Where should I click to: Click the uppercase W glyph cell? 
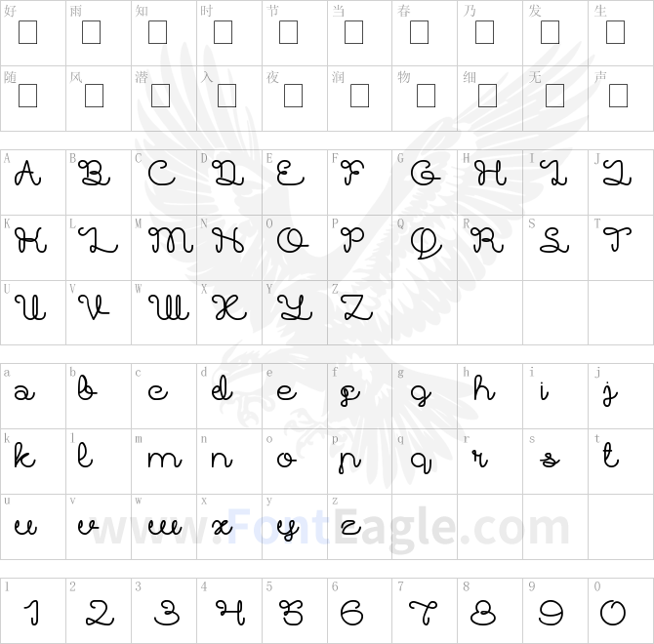coord(164,312)
